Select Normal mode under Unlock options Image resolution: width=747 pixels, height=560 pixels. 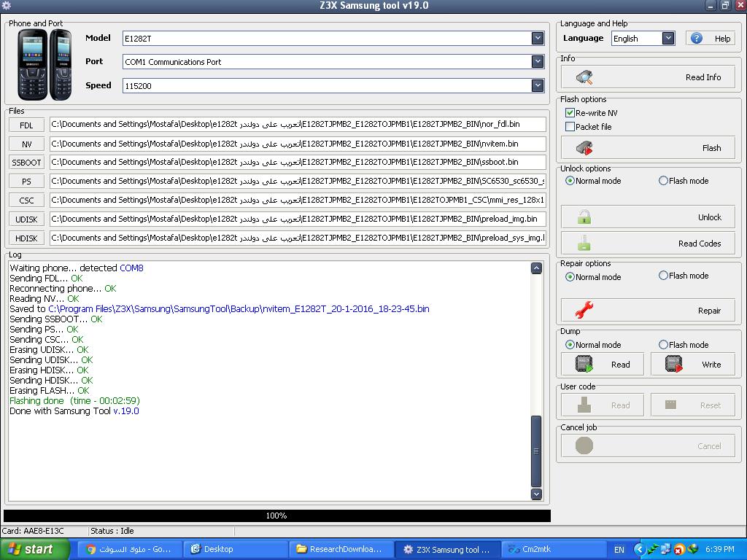[x=570, y=181]
